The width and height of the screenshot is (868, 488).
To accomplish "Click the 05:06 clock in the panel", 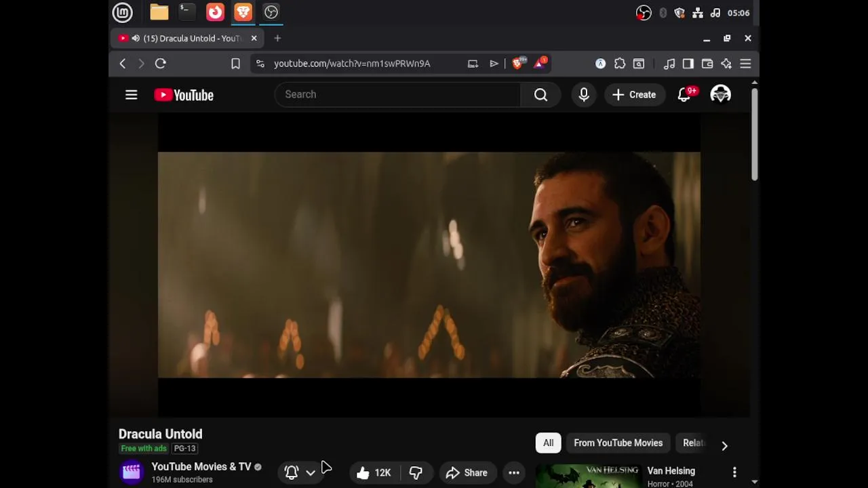I will [738, 13].
